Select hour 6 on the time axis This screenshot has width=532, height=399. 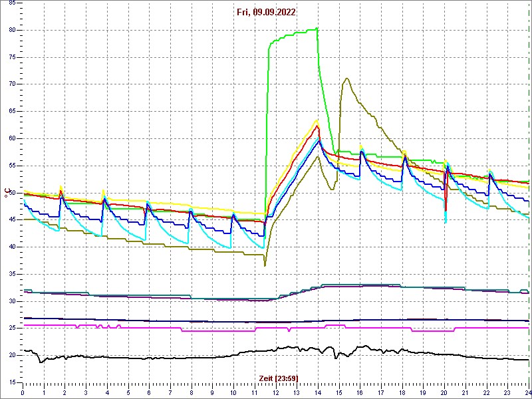(x=149, y=392)
